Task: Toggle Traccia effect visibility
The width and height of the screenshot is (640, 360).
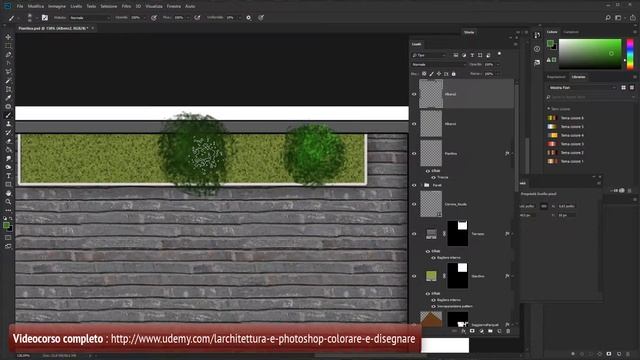Action: tap(433, 178)
